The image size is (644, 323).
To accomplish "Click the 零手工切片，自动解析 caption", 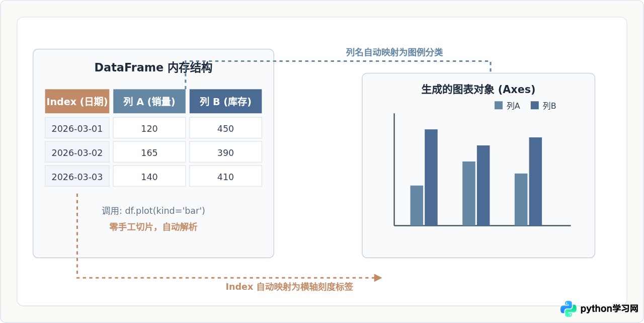I will click(153, 227).
